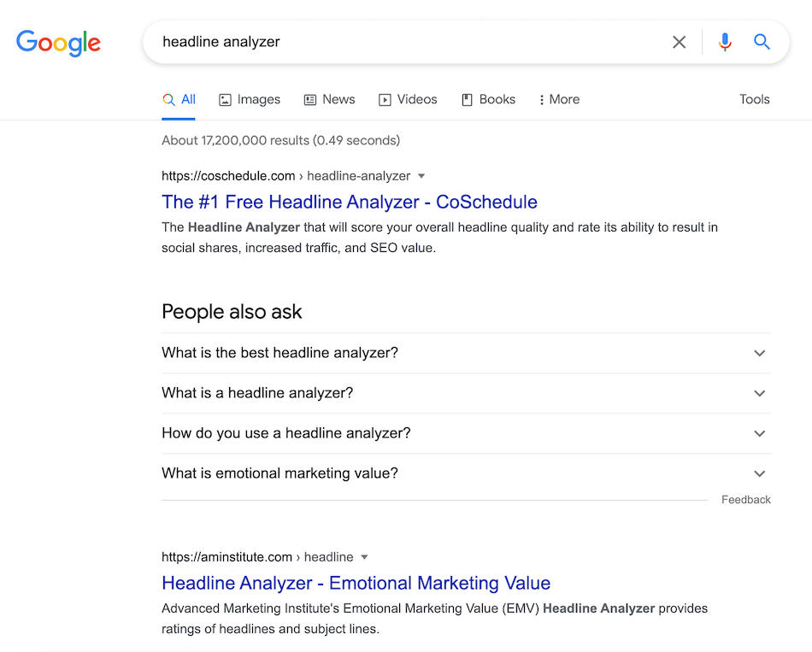
Task: Open the coschedule.com result options arrow
Action: [421, 176]
